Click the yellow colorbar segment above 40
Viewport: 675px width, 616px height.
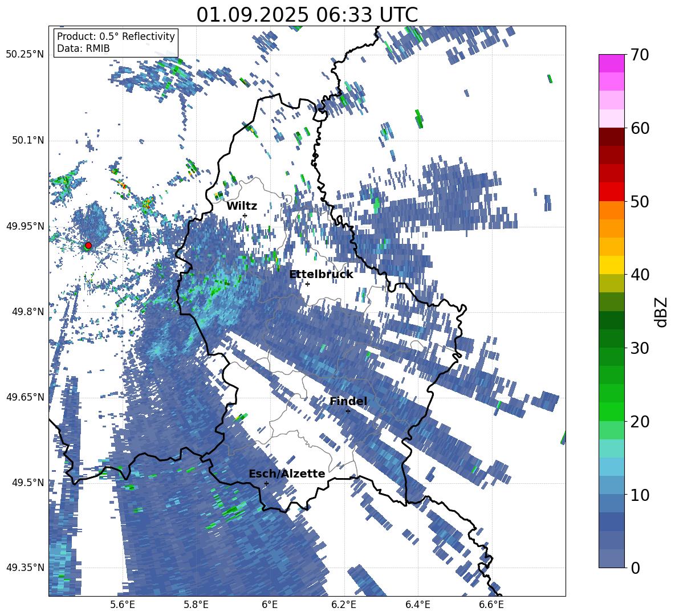point(611,265)
